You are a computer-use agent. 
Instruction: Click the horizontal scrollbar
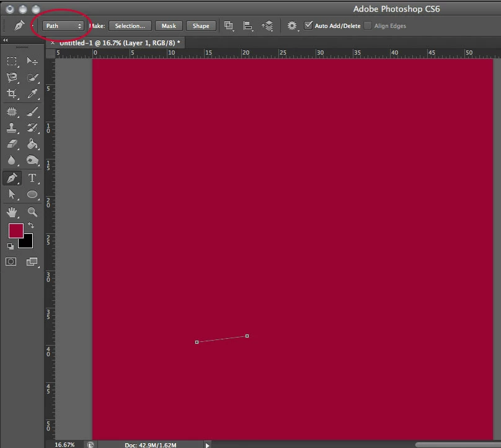coord(458,444)
